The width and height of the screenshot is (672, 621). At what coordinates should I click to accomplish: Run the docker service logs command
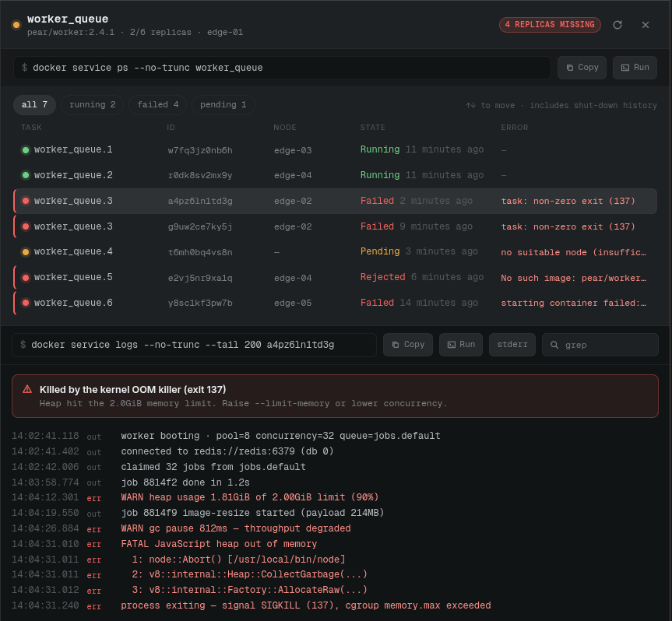[x=461, y=345]
